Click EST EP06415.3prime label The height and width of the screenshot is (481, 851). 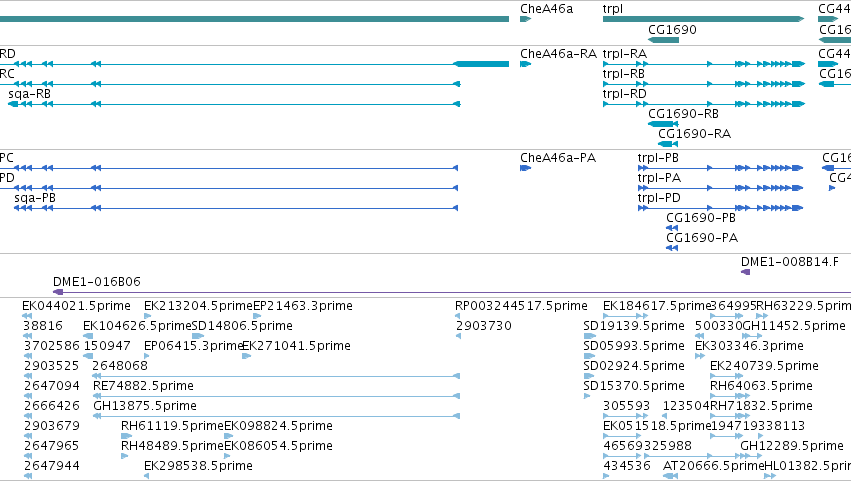[x=194, y=346]
